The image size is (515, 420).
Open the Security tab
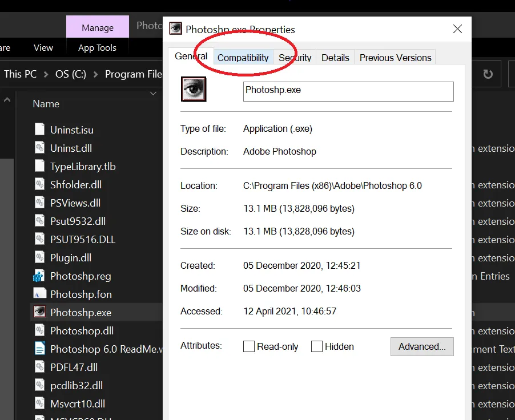[x=295, y=58]
